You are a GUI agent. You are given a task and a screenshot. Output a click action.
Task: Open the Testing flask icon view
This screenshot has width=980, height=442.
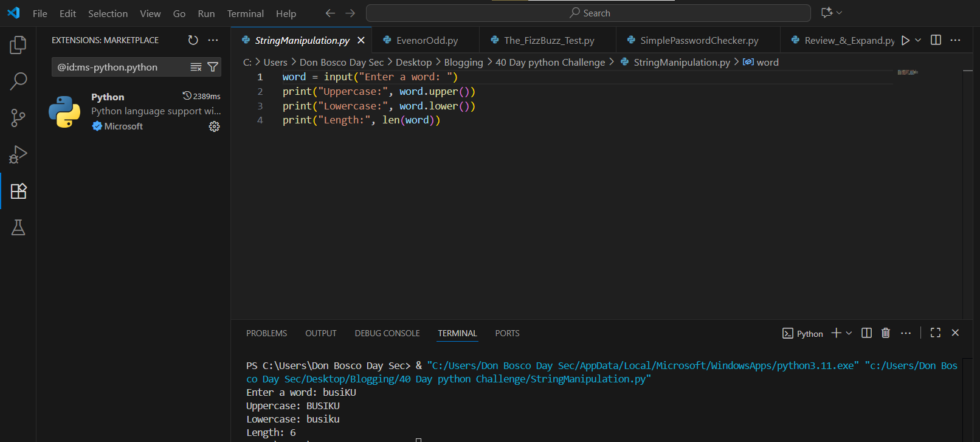click(18, 227)
